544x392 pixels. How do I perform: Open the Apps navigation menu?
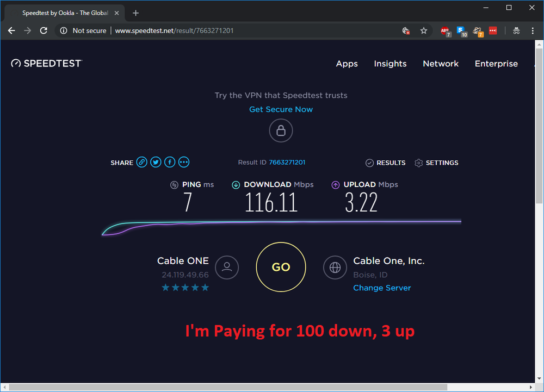[347, 64]
